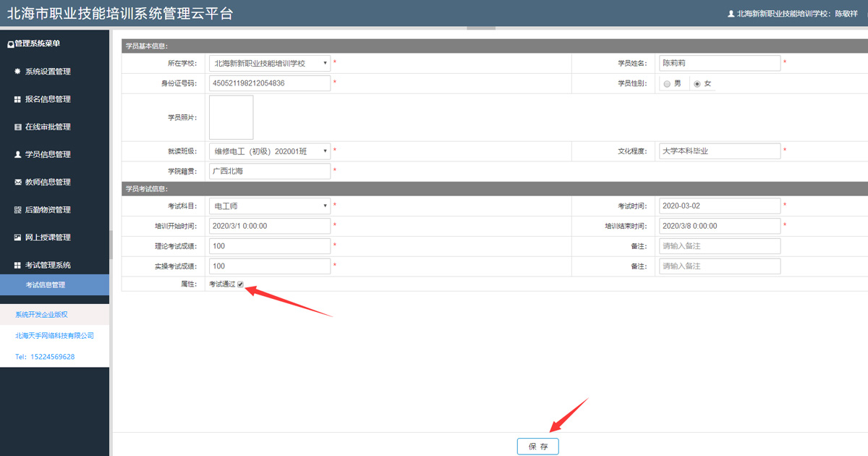The image size is (868, 456).
Task: Toggle the 考试通过 checkbox
Action: pyautogui.click(x=241, y=284)
